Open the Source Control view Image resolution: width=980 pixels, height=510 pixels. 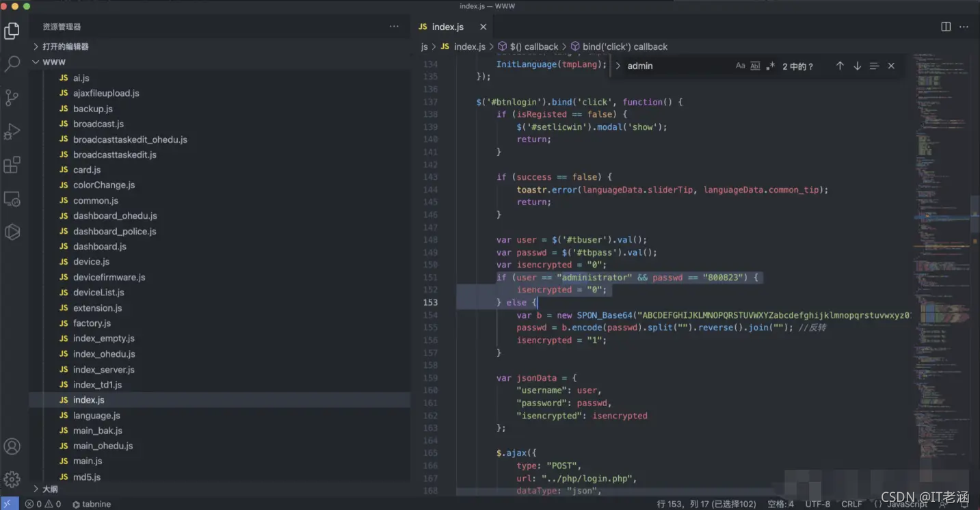point(12,98)
